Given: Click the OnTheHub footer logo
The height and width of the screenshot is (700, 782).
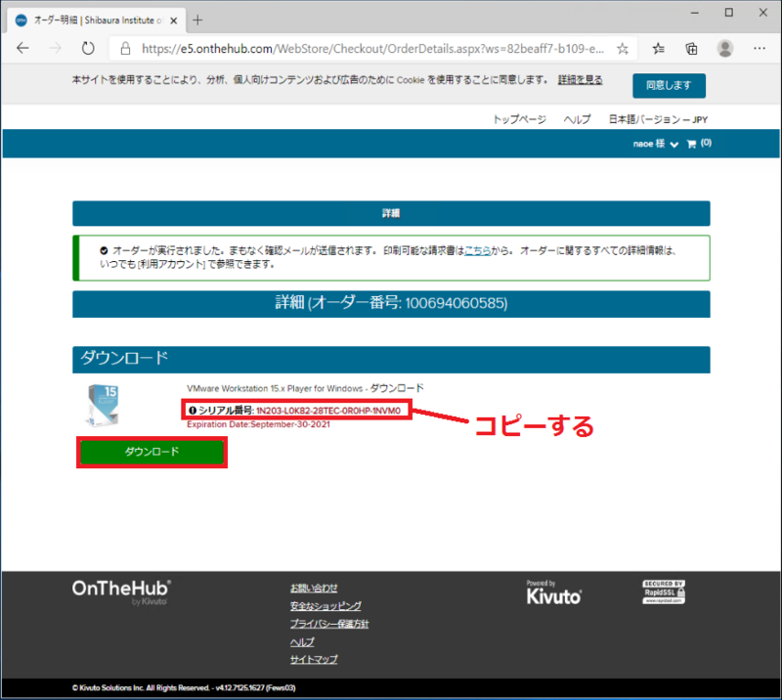Looking at the screenshot, I should click(x=121, y=592).
